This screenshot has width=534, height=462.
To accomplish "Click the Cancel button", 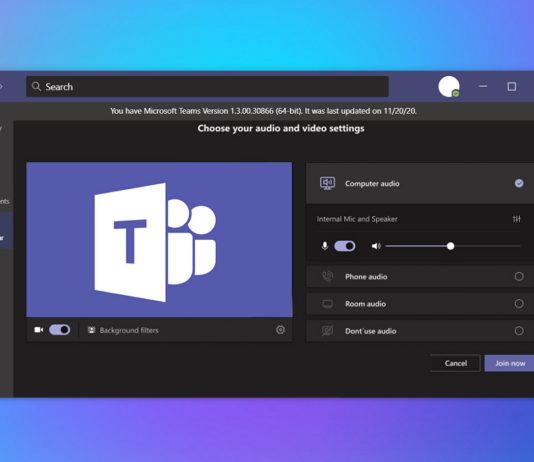I will pos(456,363).
